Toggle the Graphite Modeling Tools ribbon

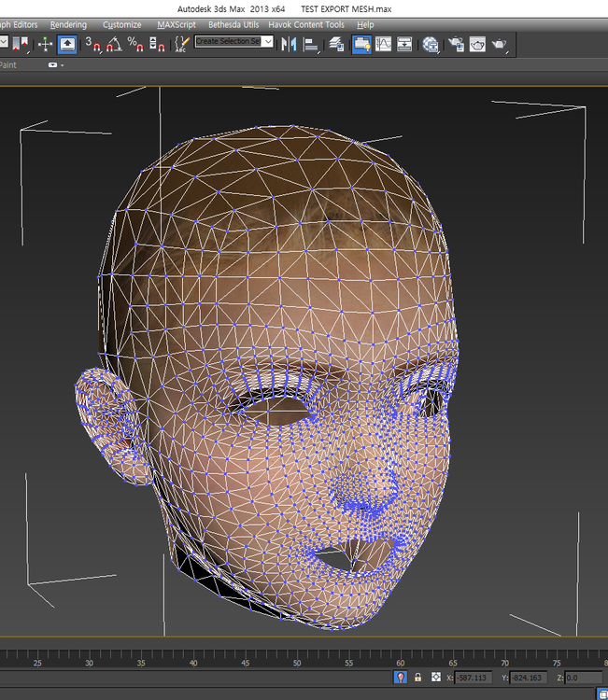361,44
